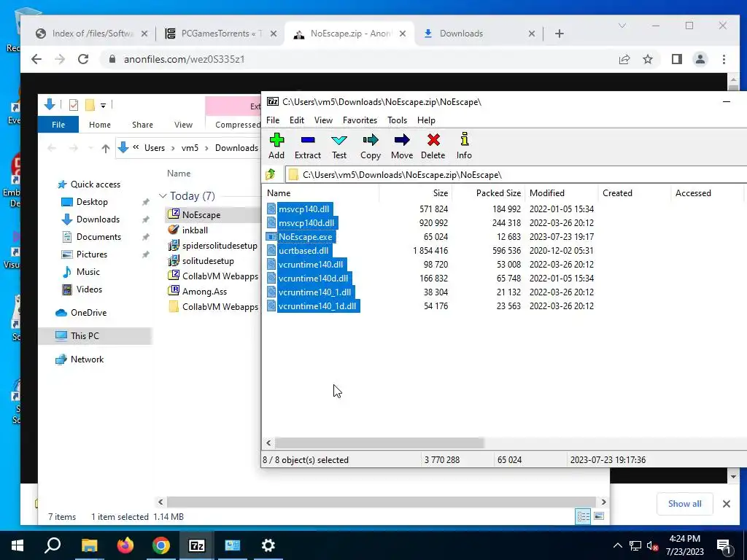
Task: Select ucrtbased.dll in 7-Zip list
Action: [x=303, y=251]
